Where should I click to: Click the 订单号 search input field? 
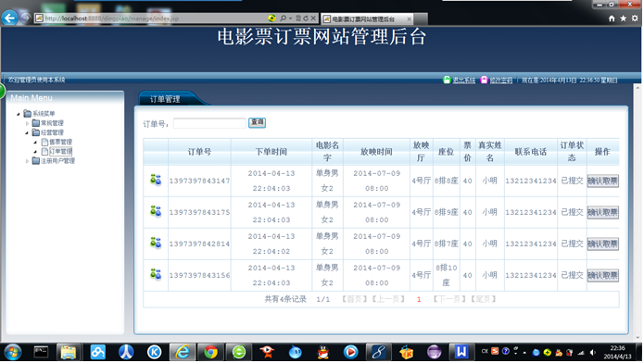[209, 123]
